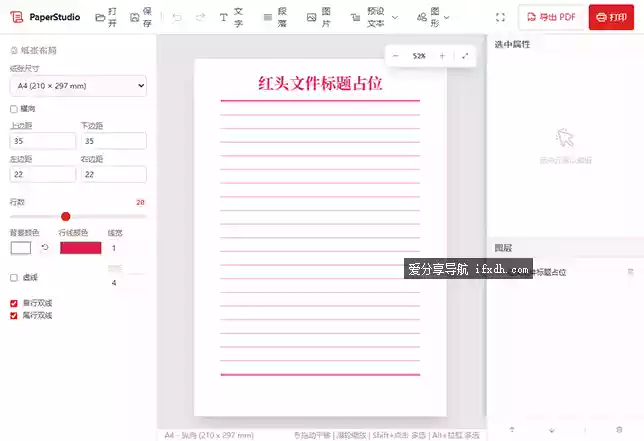
Task: Select the 标题占位 layer row
Action: (565, 272)
